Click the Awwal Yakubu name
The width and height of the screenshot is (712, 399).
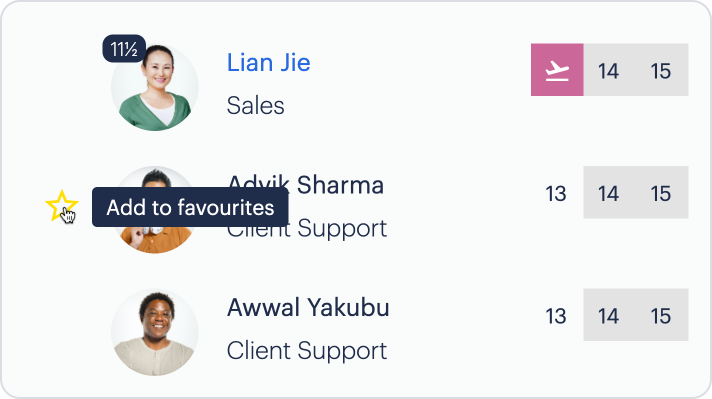point(308,308)
